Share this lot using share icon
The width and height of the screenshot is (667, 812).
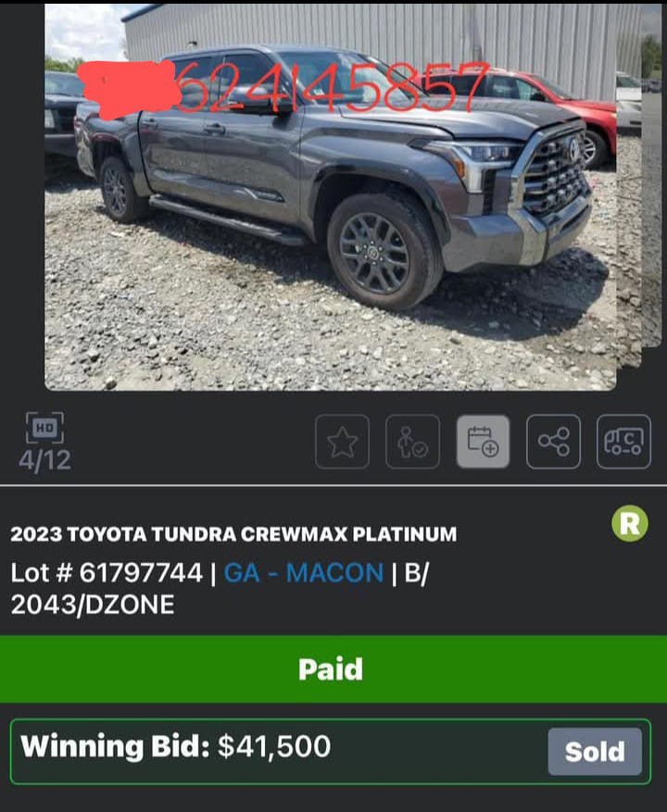pos(553,442)
